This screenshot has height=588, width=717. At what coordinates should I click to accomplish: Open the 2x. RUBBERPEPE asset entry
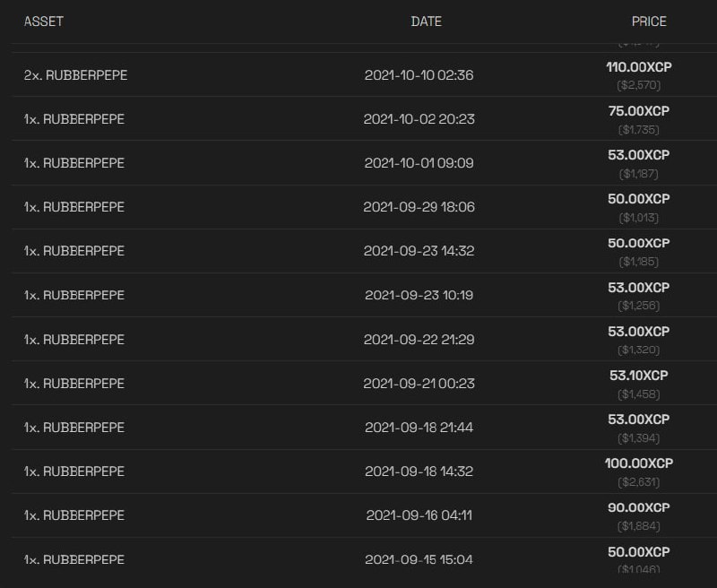point(75,75)
